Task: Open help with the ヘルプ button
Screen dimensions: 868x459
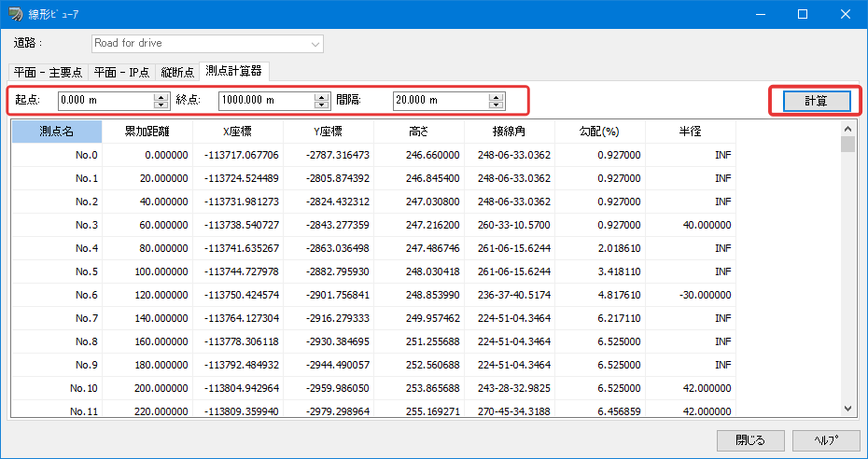Action: coord(826,440)
